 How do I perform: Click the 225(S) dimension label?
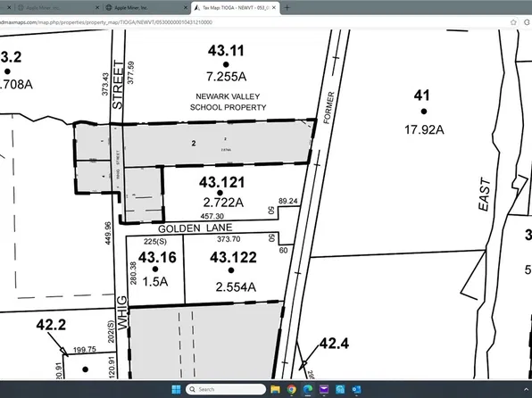point(155,241)
